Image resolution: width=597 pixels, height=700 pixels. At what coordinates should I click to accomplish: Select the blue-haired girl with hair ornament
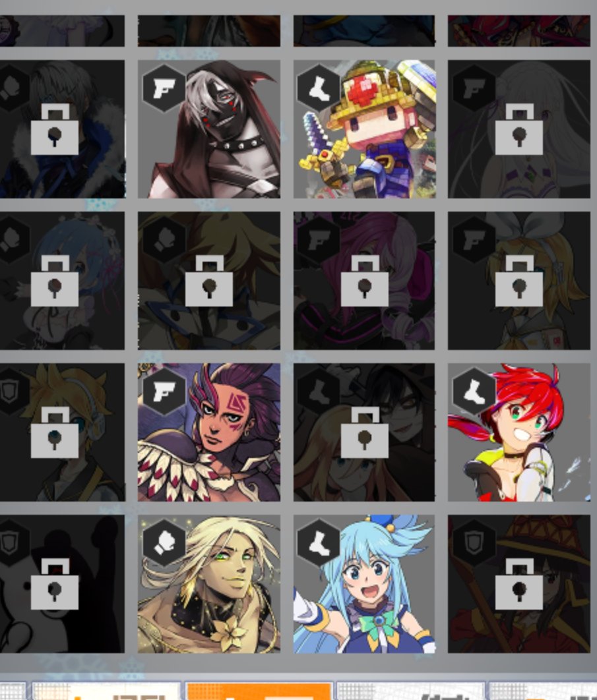(364, 584)
